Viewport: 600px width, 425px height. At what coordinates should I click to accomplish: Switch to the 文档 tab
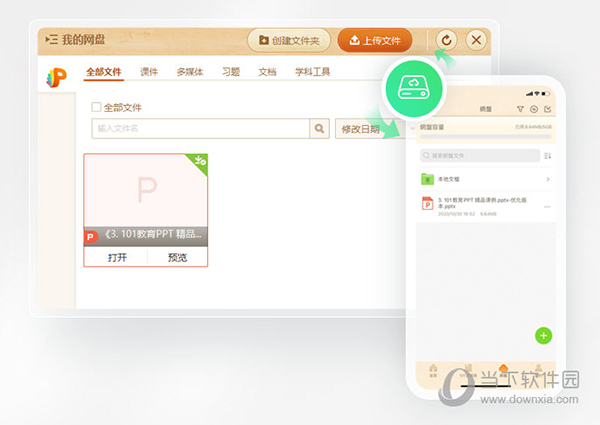[x=267, y=72]
